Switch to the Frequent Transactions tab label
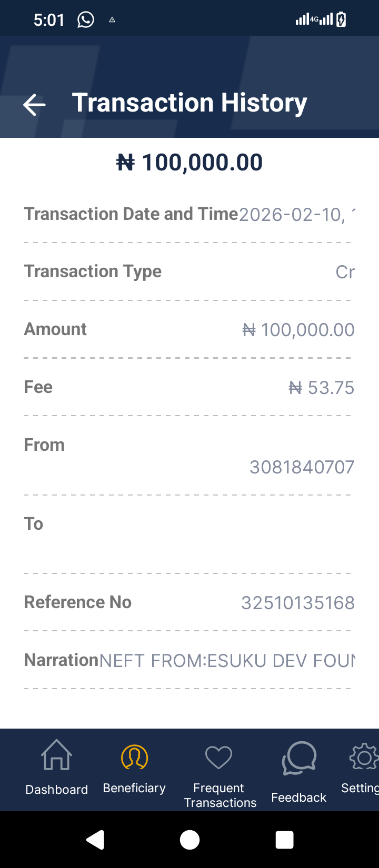The width and height of the screenshot is (379, 868). coord(220,795)
